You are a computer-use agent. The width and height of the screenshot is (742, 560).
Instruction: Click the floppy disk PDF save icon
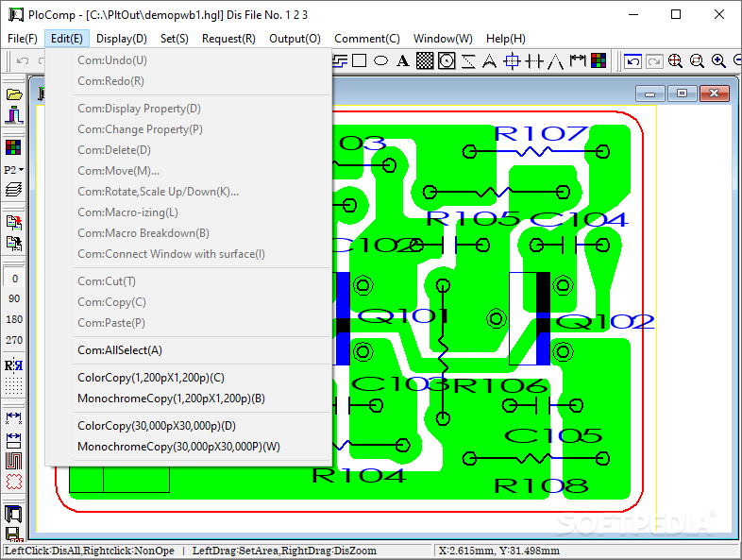pos(13,534)
